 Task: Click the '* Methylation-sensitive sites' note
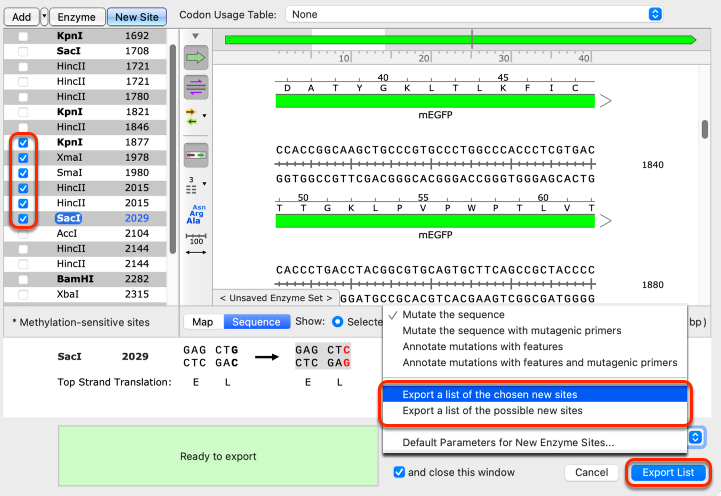pos(81,323)
